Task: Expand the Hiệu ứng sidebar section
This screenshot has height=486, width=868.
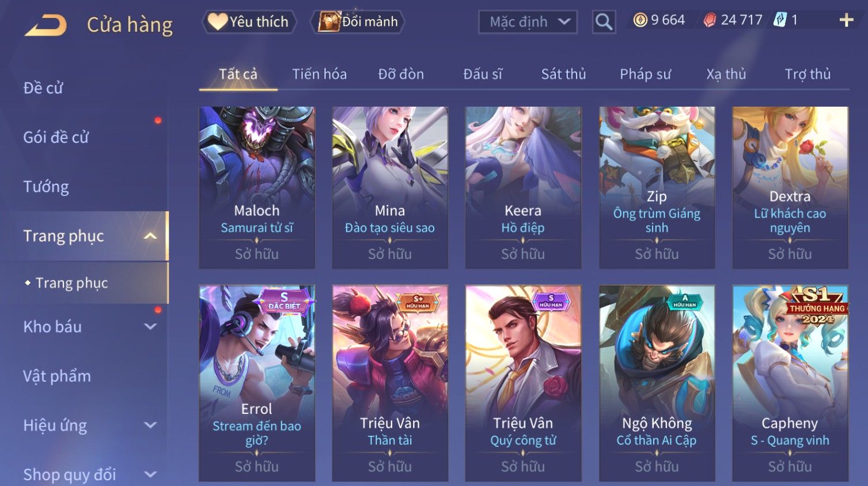Action: tap(150, 425)
